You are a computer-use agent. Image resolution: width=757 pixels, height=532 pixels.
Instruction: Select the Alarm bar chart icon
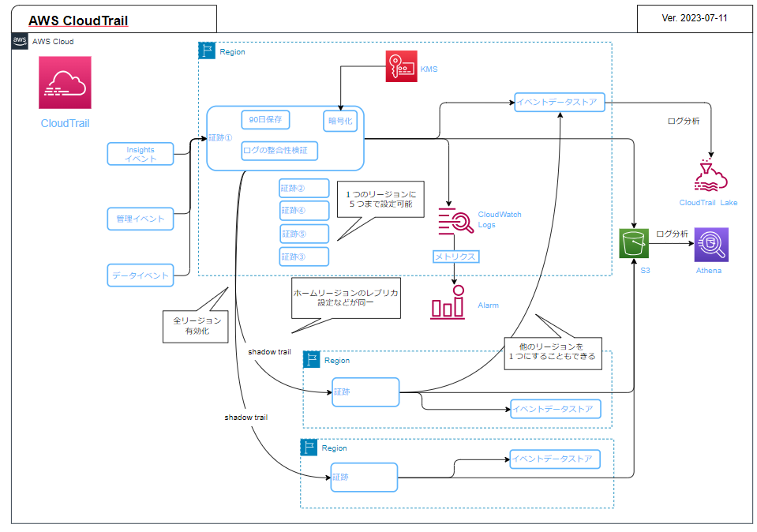pyautogui.click(x=448, y=302)
